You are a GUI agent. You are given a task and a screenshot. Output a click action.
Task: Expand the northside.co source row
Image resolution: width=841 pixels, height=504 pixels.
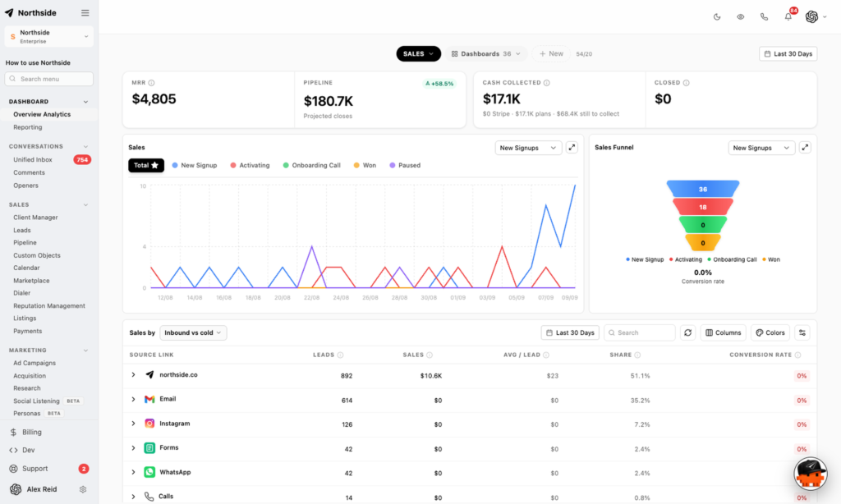pos(134,375)
